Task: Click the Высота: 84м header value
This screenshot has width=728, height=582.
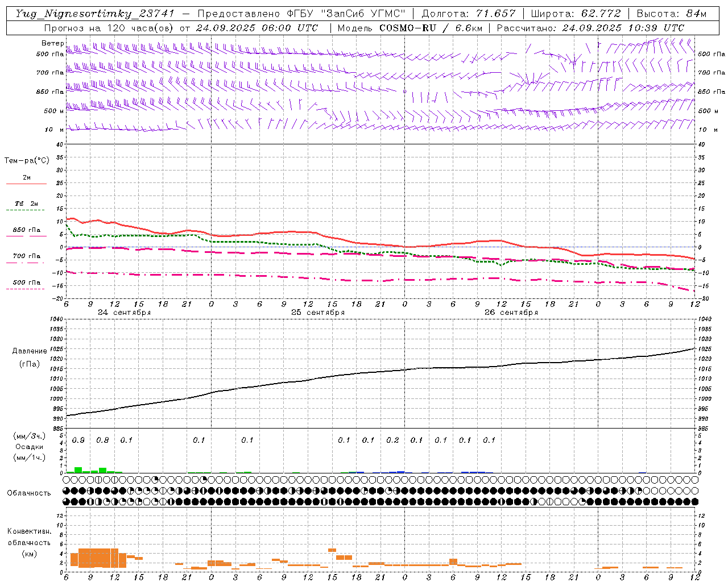Action: point(672,14)
